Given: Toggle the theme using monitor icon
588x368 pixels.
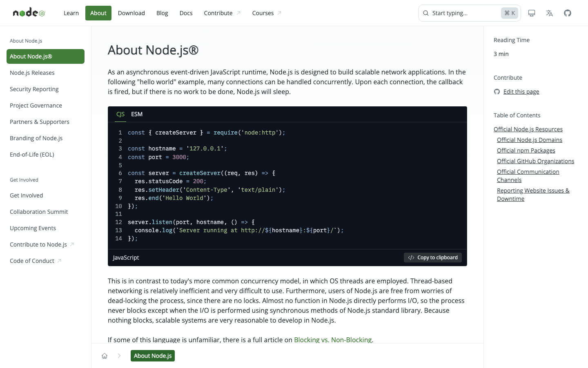Looking at the screenshot, I should coord(532,13).
